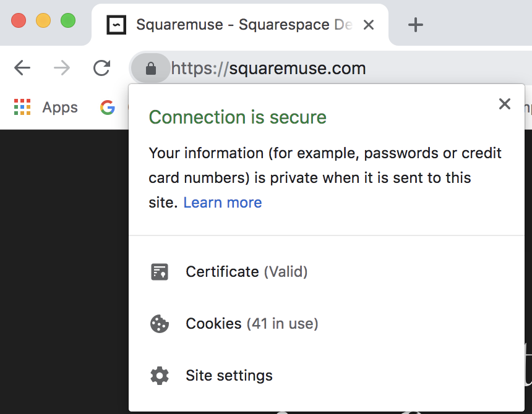Click the Site settings gear icon
The height and width of the screenshot is (414, 532).
point(160,376)
